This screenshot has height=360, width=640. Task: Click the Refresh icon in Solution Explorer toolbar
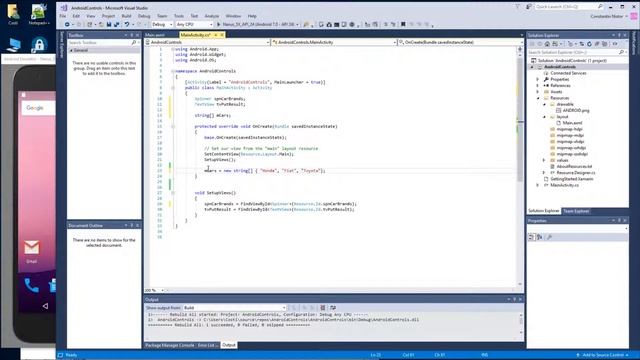click(589, 44)
